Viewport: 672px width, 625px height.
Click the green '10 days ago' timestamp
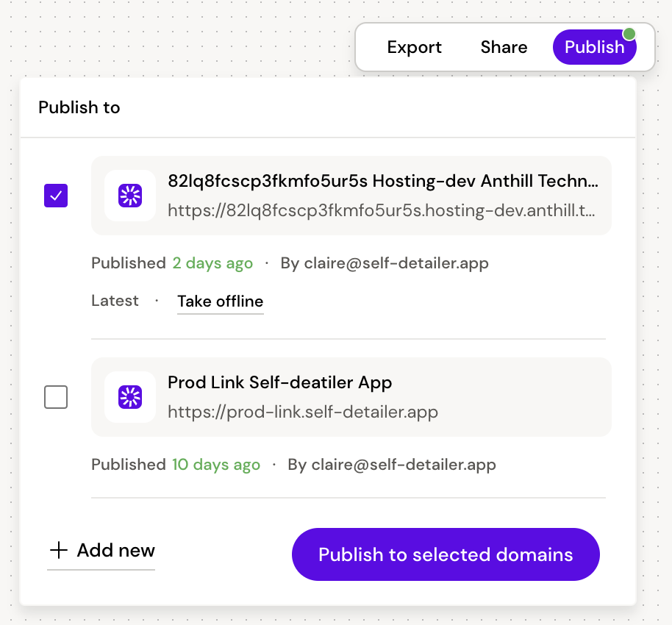(x=216, y=465)
